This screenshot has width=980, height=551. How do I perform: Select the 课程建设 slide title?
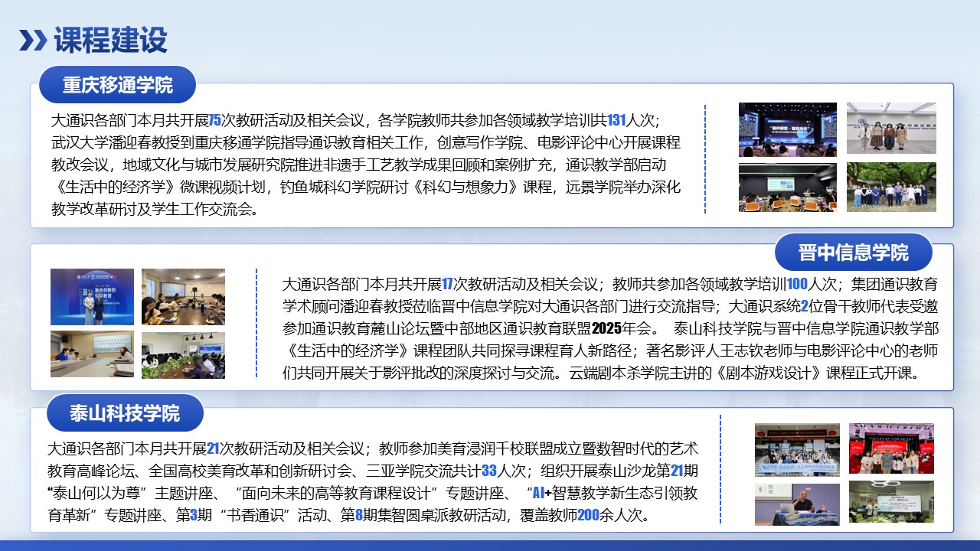pos(110,41)
